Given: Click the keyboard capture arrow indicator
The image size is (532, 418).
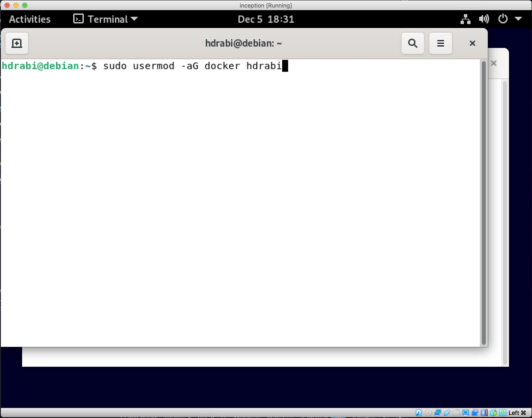Looking at the screenshot, I should 503,413.
